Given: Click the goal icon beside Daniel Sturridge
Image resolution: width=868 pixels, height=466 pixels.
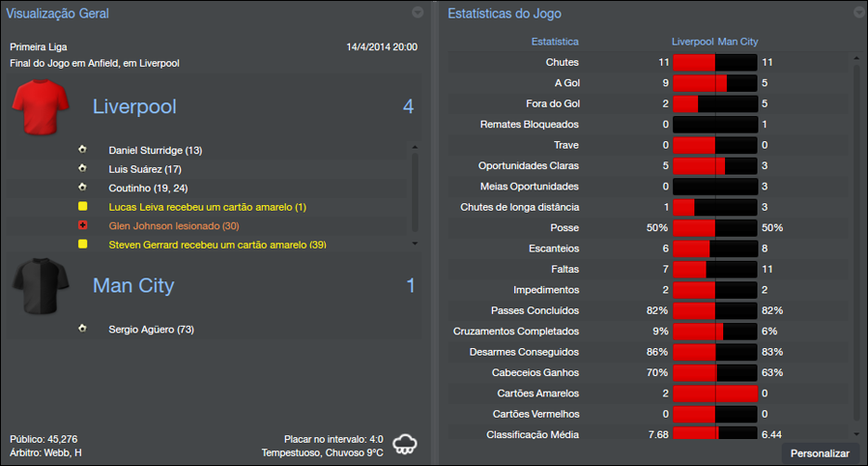Looking at the screenshot, I should 83,149.
